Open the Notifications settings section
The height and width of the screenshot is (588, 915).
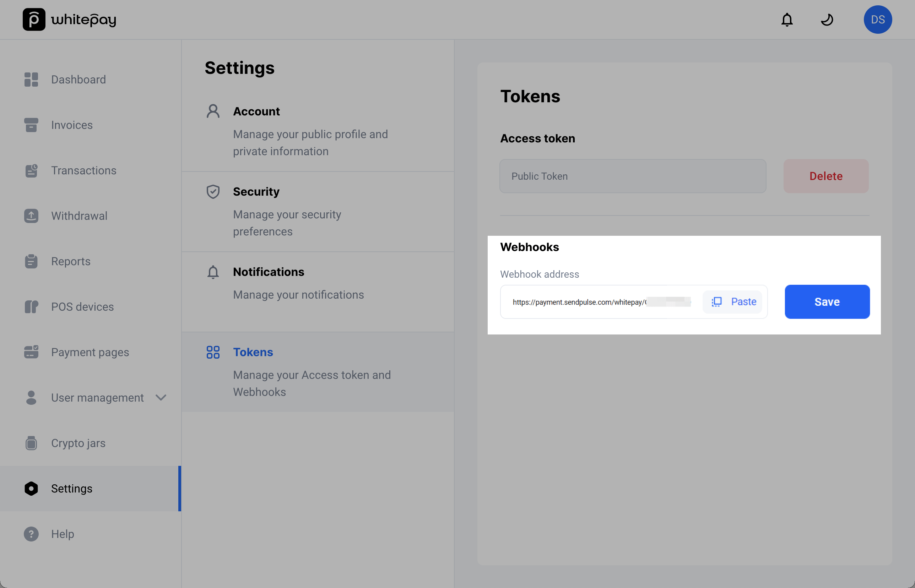(269, 272)
